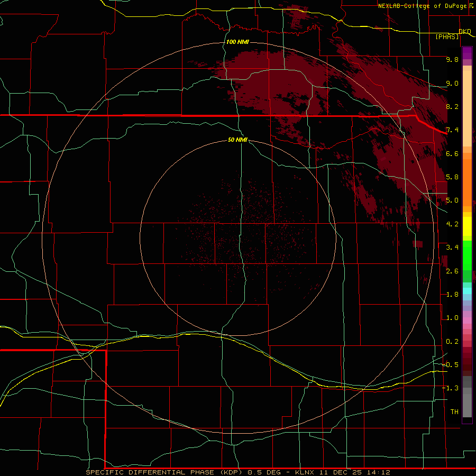This screenshot has width=476, height=476.
Task: Click the "9.8" scale value
Action: [x=452, y=59]
